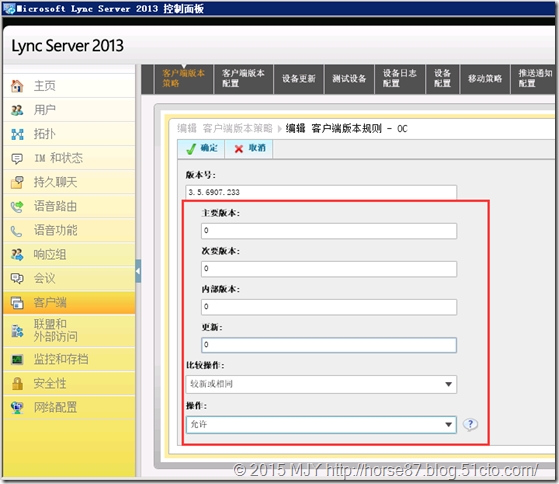Image resolution: width=559 pixels, height=484 pixels.
Task: Click the 语音路由 phone arrow icon
Action: point(17,206)
